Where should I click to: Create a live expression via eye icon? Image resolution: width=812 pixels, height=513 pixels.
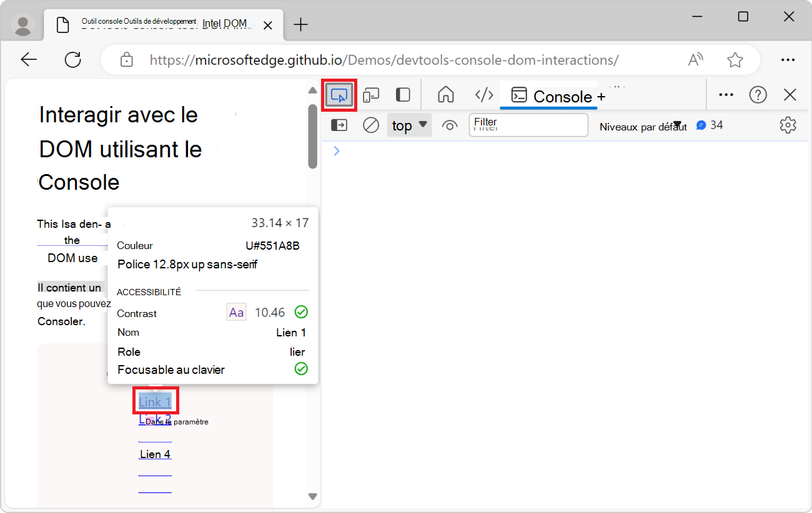pyautogui.click(x=450, y=125)
